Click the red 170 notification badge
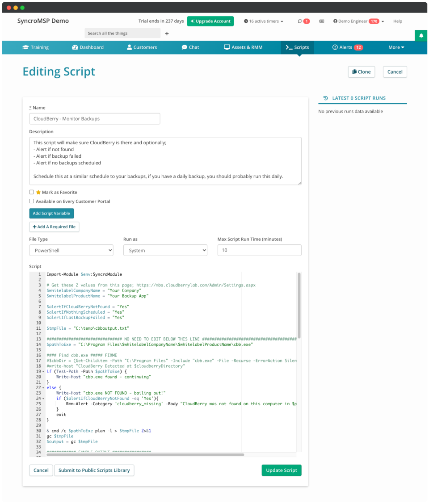Screen dimensions: 429x504 374,21
